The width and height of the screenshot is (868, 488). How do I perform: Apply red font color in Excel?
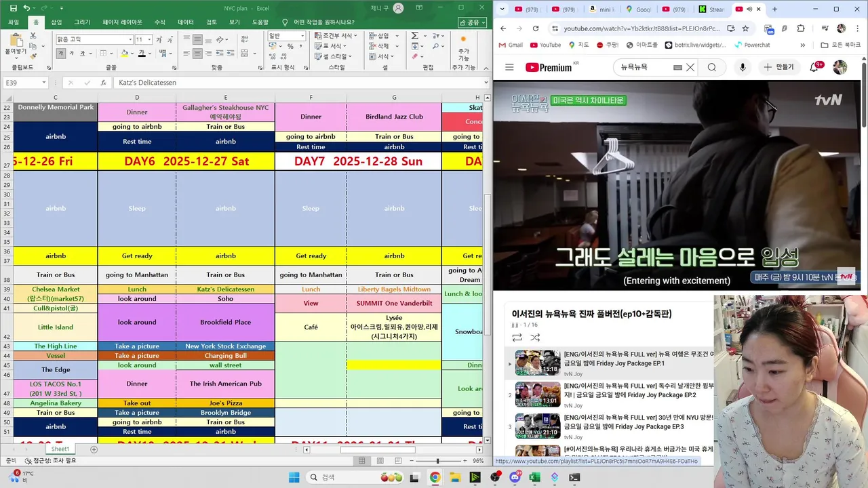click(142, 53)
